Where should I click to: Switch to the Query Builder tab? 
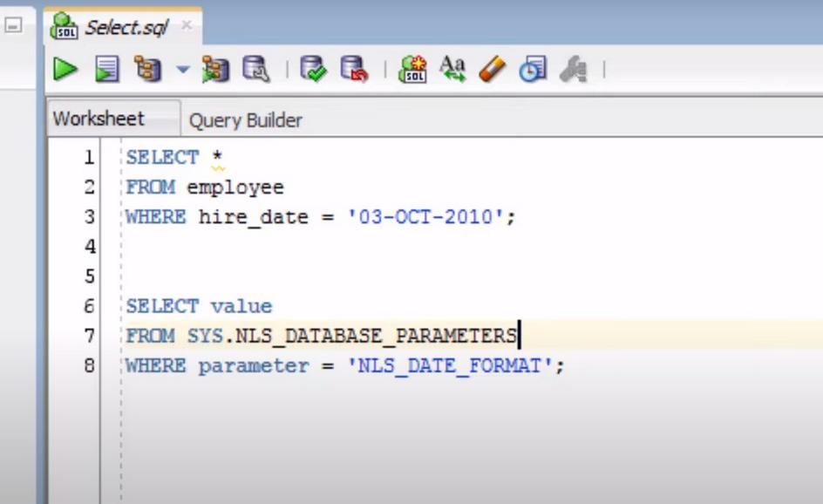pyautogui.click(x=244, y=119)
